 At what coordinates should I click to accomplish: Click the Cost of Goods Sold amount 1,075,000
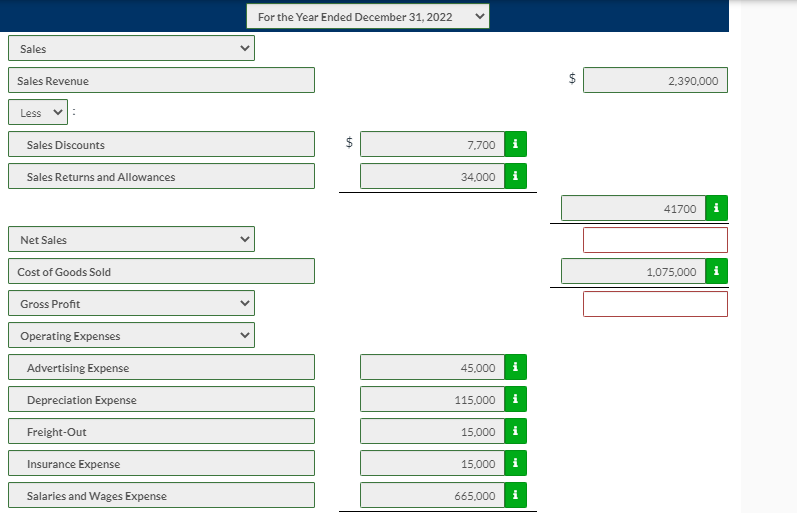coord(633,271)
